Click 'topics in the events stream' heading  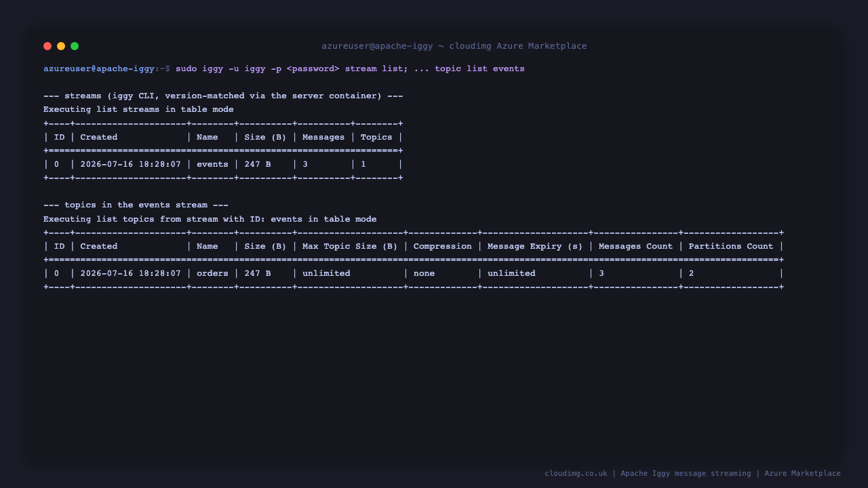tap(136, 205)
